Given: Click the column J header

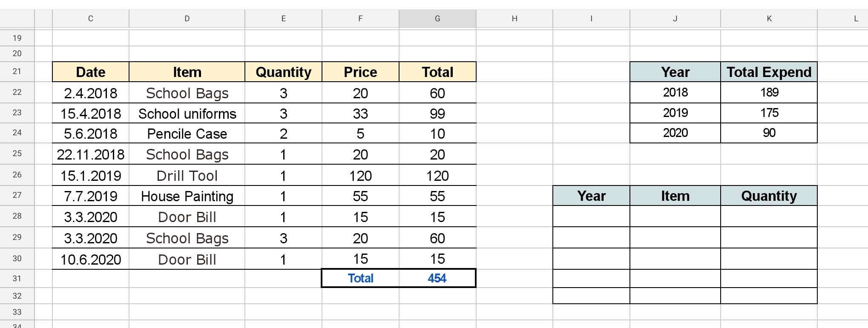Looking at the screenshot, I should click(x=675, y=19).
